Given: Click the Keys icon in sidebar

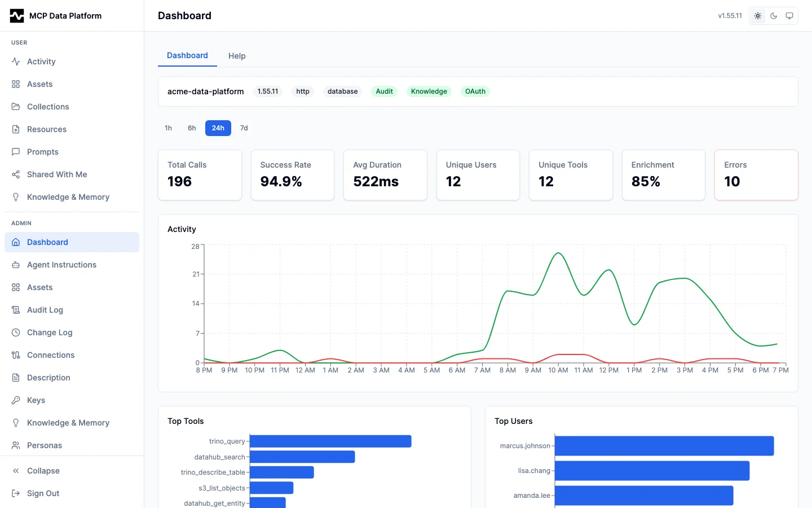Looking at the screenshot, I should 16,400.
